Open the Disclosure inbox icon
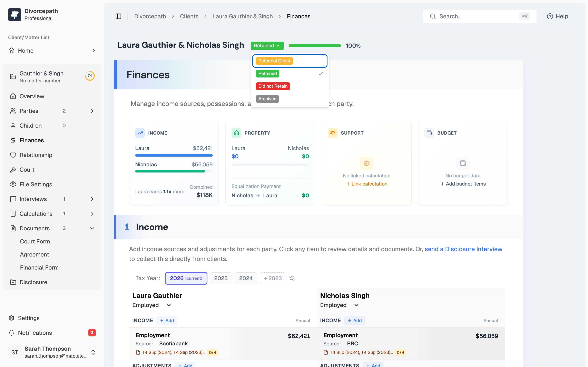The image size is (588, 367). tap(13, 282)
